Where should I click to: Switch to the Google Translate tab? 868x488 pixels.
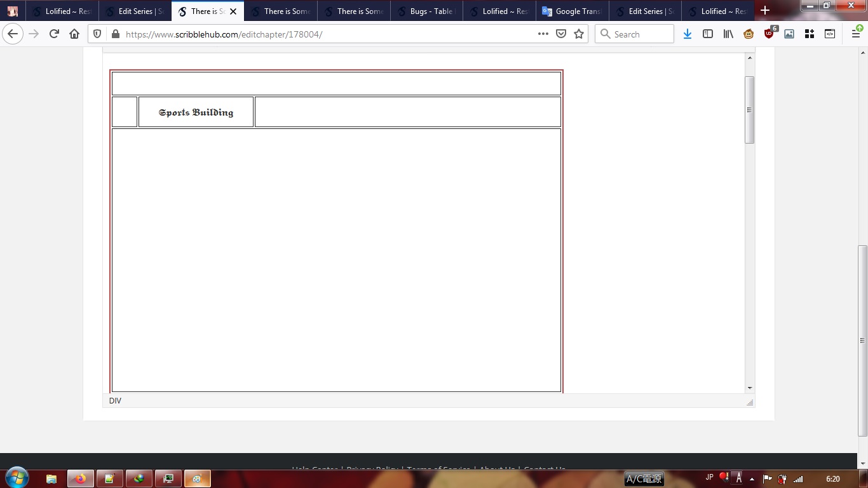[x=572, y=11]
